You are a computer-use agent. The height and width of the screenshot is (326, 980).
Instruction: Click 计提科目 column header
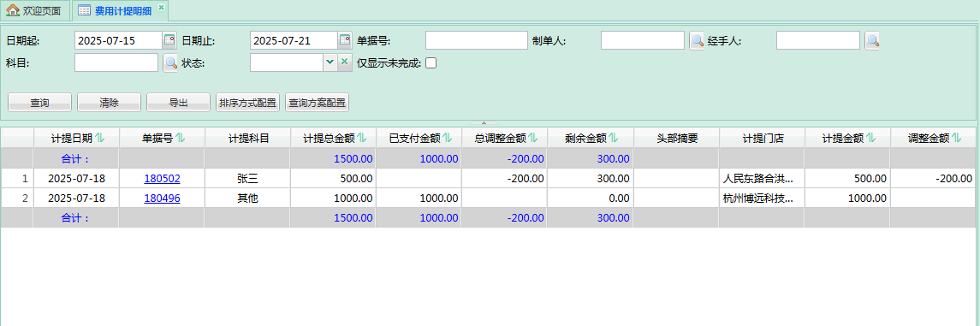point(248,139)
